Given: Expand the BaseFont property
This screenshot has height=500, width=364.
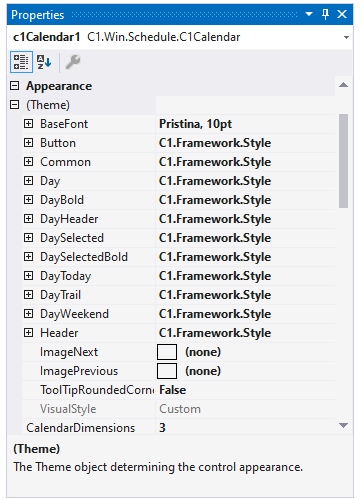Looking at the screenshot, I should coord(29,124).
